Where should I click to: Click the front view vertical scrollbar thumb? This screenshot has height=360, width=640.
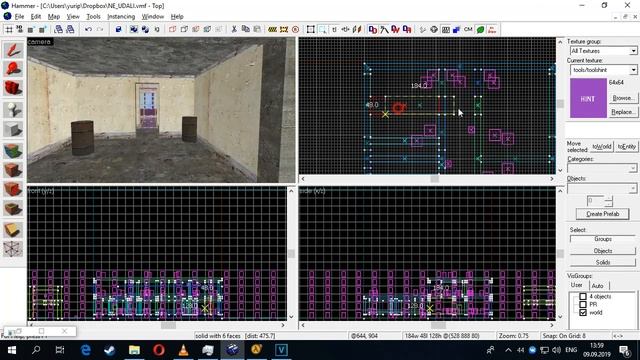291,253
